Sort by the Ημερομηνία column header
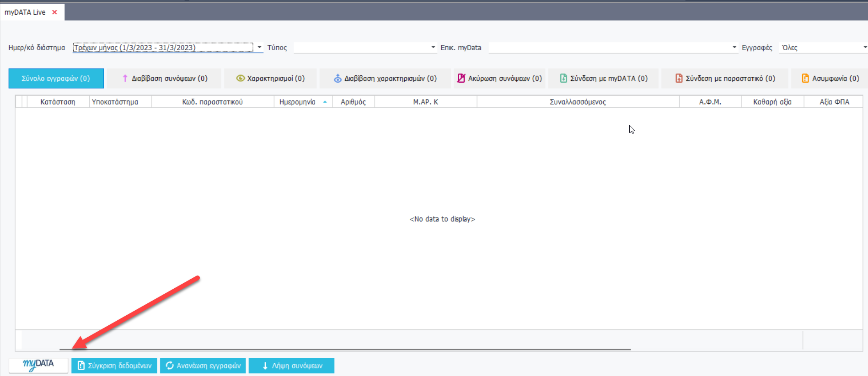The width and height of the screenshot is (868, 376). [x=298, y=102]
